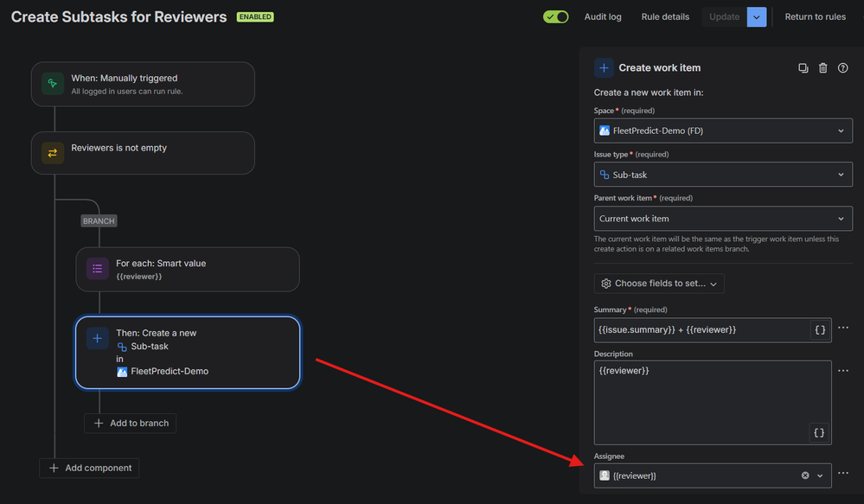The height and width of the screenshot is (504, 864).
Task: Click the plus icon in Create Sub-task card
Action: [98, 339]
